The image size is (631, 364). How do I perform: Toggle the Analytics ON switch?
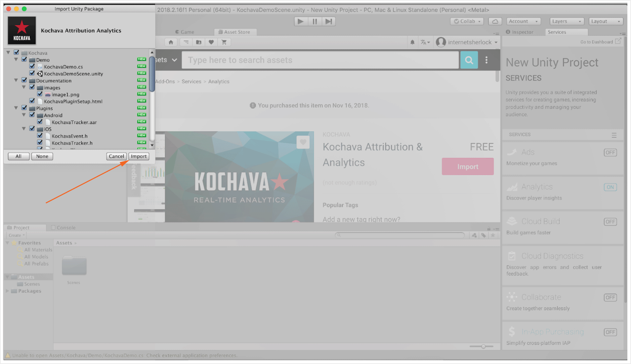point(610,187)
